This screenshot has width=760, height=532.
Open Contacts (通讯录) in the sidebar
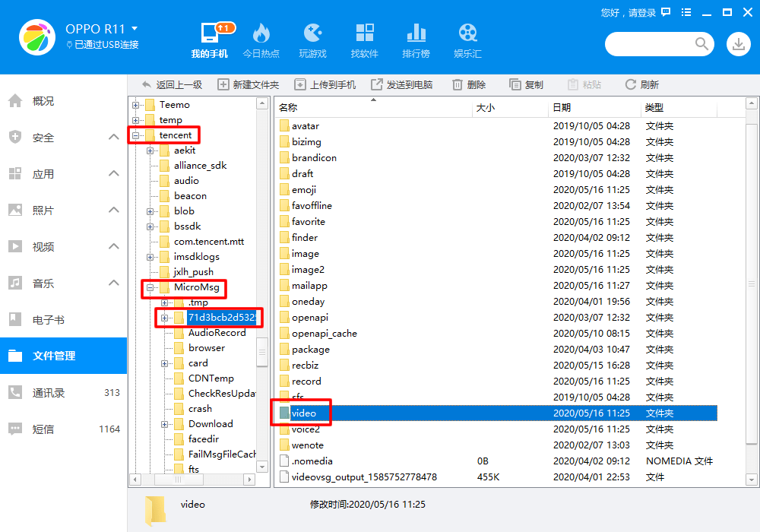[x=63, y=392]
